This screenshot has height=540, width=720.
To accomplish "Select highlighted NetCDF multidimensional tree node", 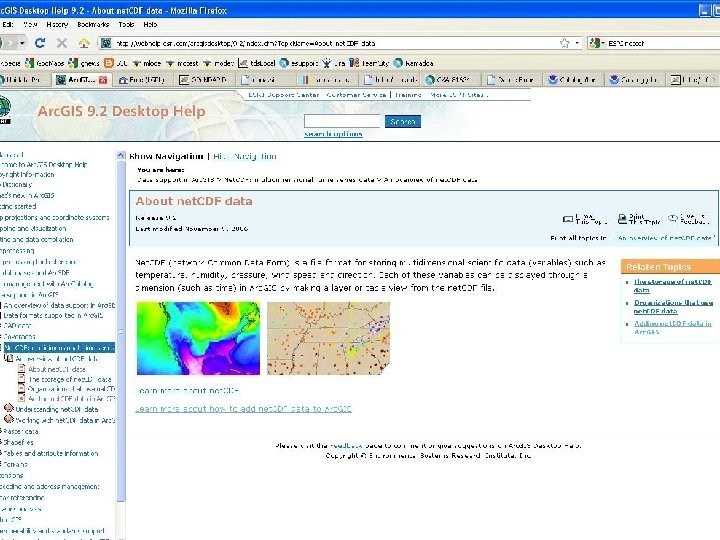I will (x=59, y=348).
